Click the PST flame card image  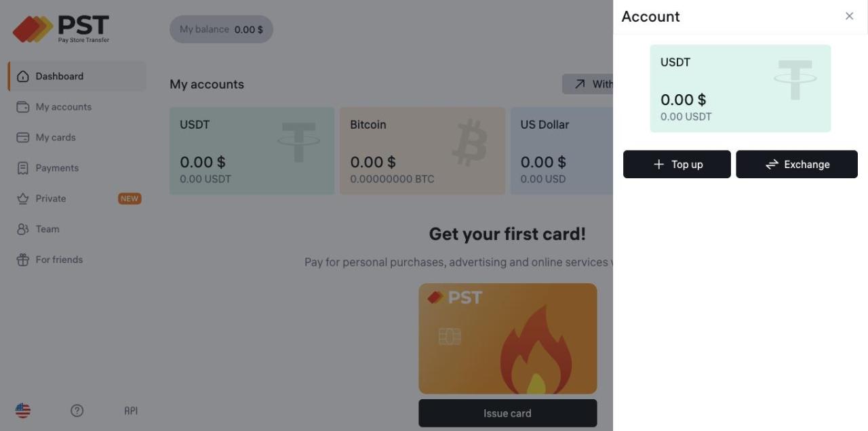(x=507, y=339)
